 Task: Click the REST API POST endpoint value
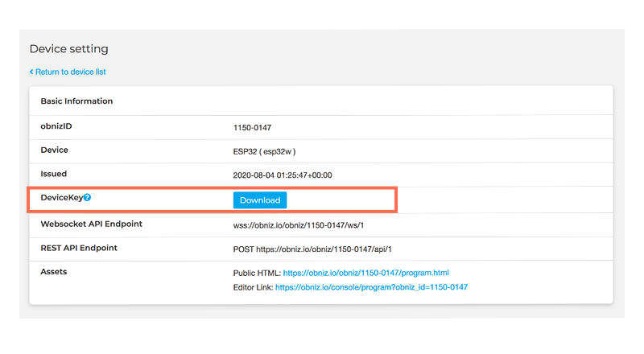click(x=312, y=249)
